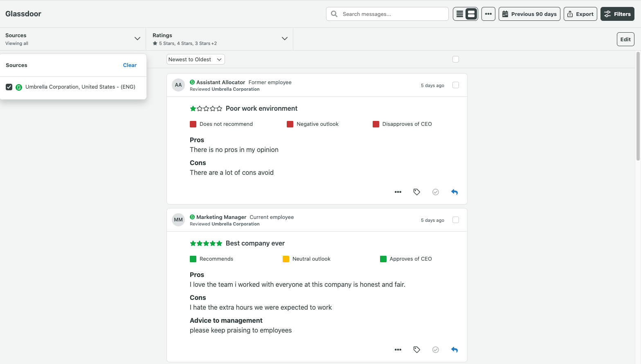The image size is (641, 364).
Task: Select all reviews with the top checkbox
Action: [455, 59]
